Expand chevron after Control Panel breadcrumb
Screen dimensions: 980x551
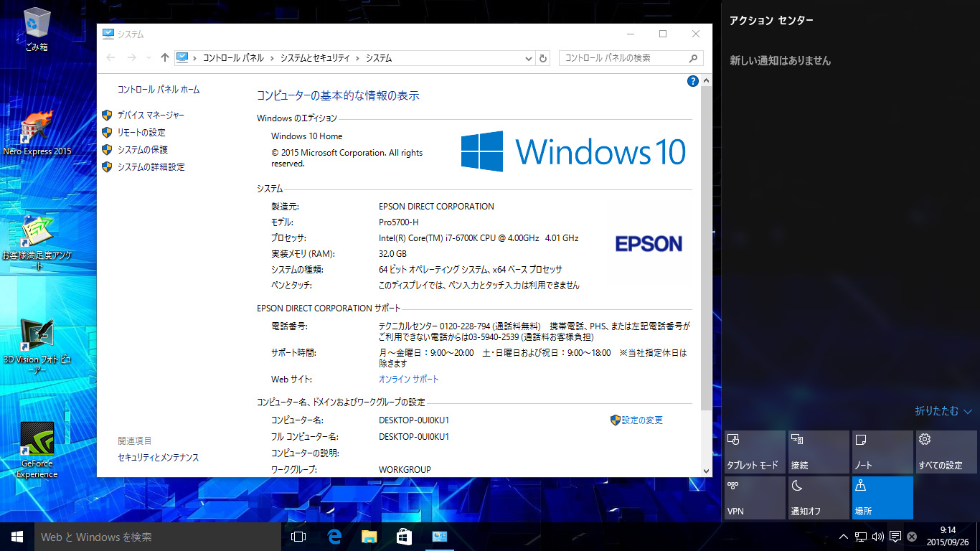[272, 58]
